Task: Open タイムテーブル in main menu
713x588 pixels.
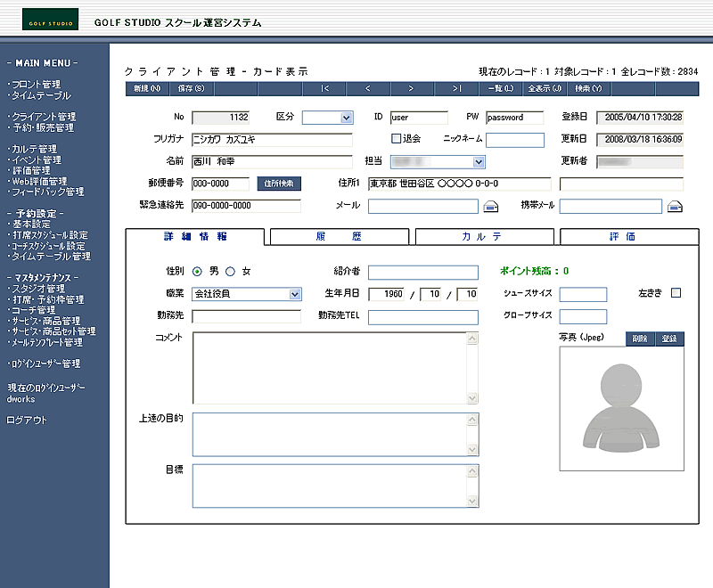Action: tap(41, 95)
